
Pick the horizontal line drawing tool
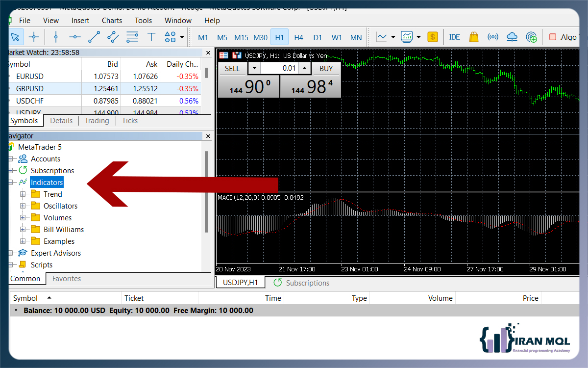(x=75, y=37)
